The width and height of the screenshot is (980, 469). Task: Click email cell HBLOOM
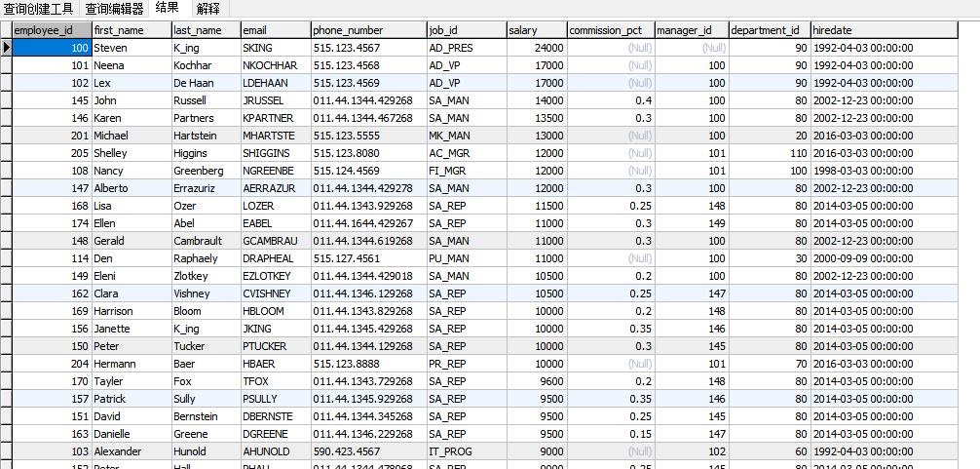(276, 311)
